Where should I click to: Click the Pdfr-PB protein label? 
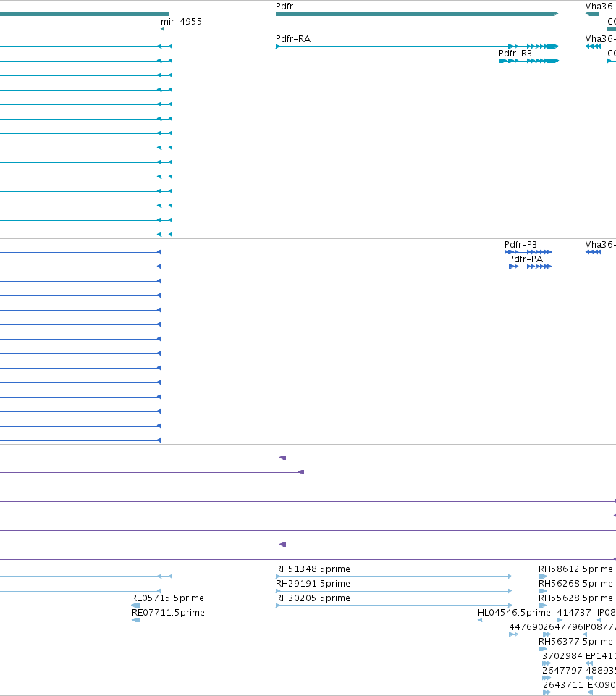pos(520,245)
